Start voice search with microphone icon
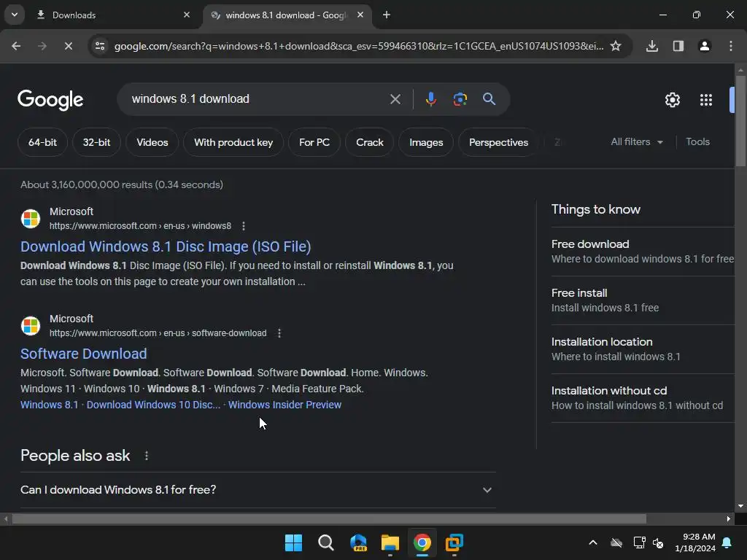747x560 pixels. tap(430, 99)
